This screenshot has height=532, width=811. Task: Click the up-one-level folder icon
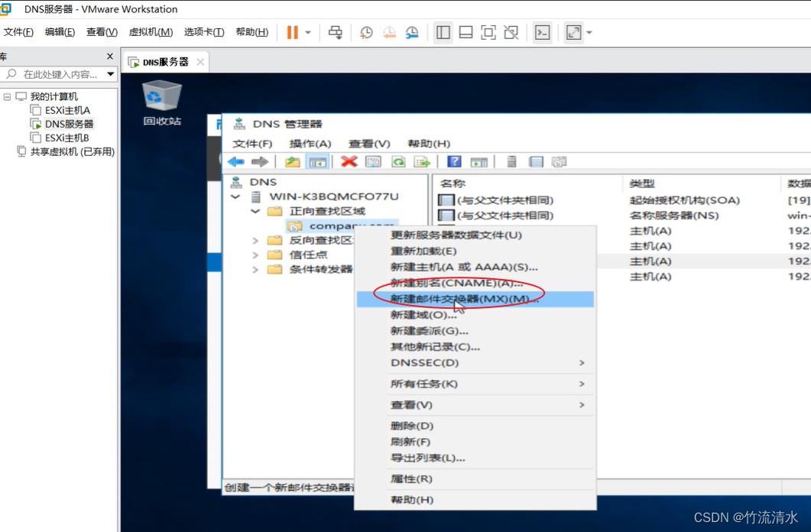coord(292,162)
